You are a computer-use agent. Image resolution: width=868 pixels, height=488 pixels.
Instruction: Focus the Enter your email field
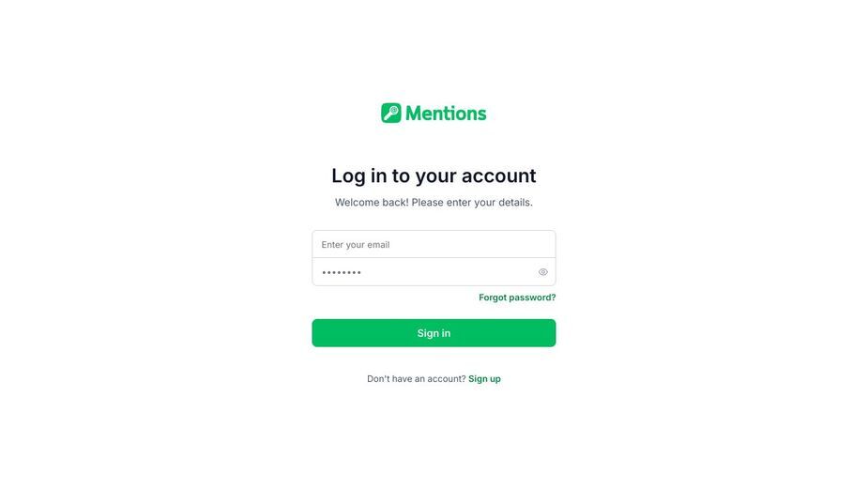(434, 244)
